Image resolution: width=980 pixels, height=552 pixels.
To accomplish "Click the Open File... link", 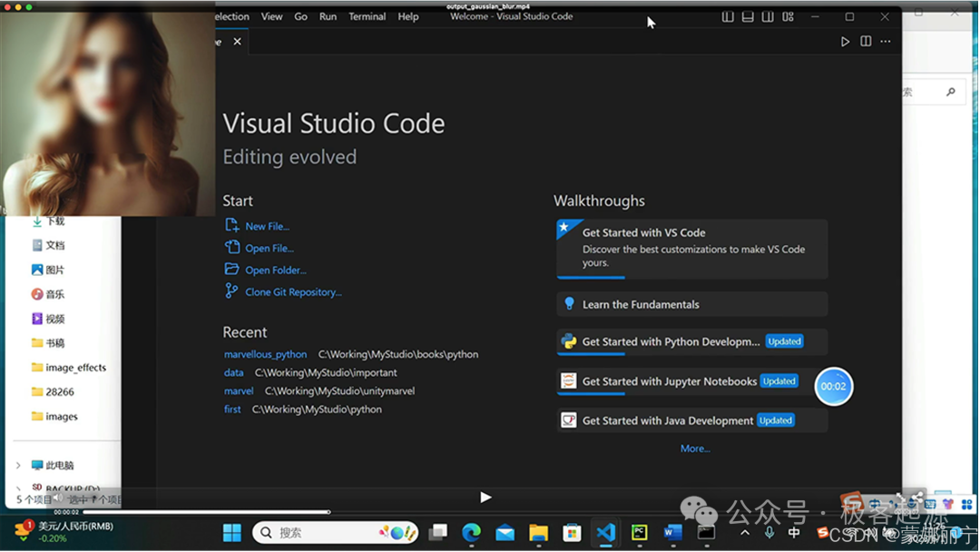I will (x=269, y=248).
